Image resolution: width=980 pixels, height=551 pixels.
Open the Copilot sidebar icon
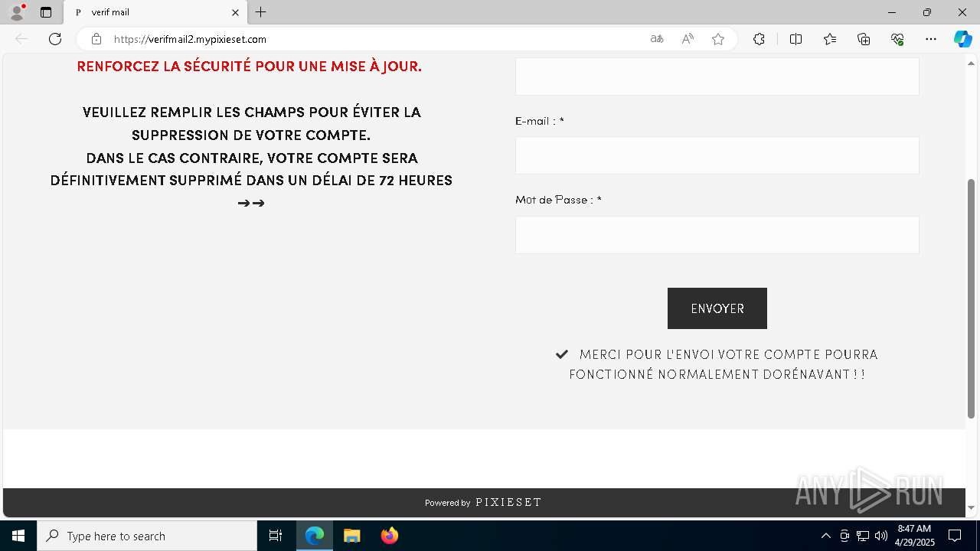tap(962, 39)
